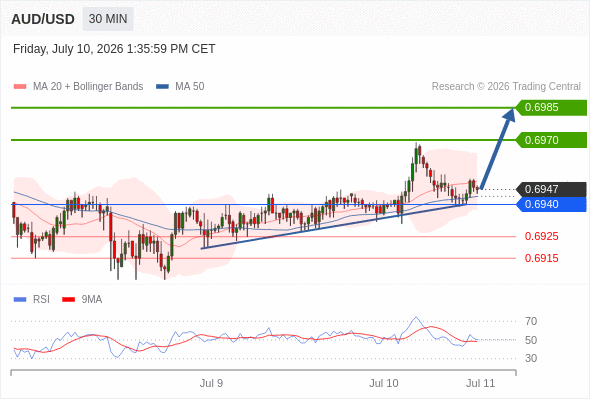Viewport: 590px width, 400px height.
Task: Click the blue upward forecast arrow head
Action: coord(510,114)
